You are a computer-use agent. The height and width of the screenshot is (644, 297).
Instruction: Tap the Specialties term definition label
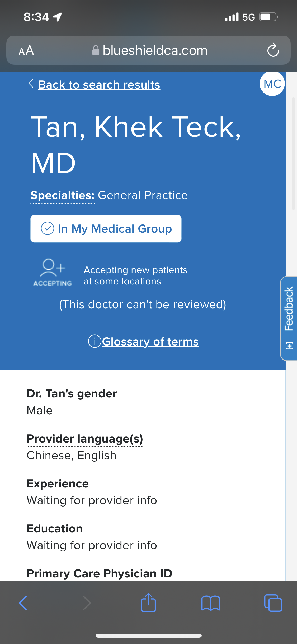coord(62,195)
